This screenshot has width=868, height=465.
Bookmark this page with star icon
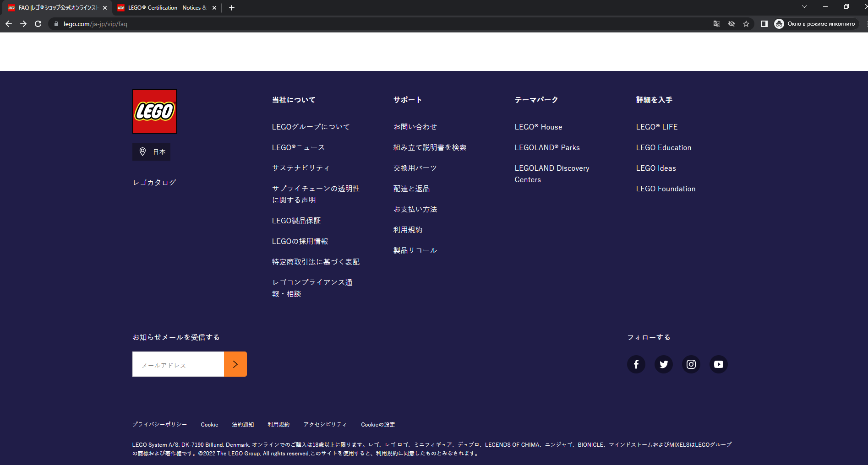[x=746, y=24]
